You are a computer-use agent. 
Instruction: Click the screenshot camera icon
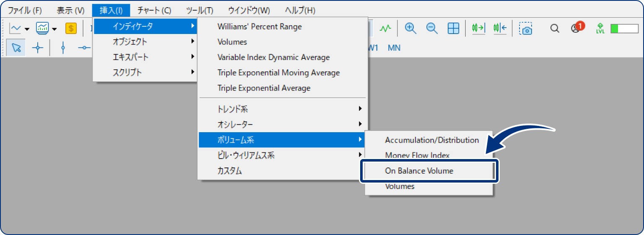pyautogui.click(x=525, y=29)
